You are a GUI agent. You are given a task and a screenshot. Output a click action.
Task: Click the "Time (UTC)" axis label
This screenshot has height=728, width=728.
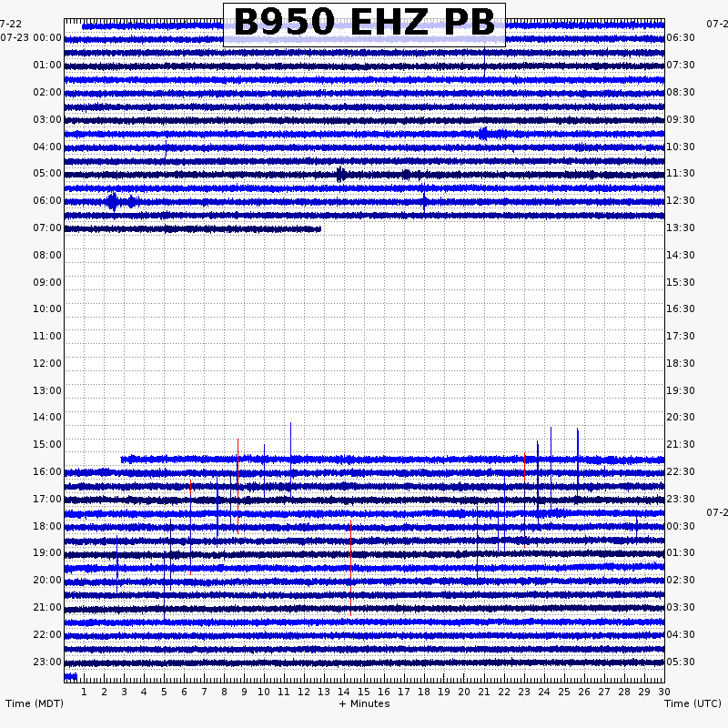coord(693,703)
